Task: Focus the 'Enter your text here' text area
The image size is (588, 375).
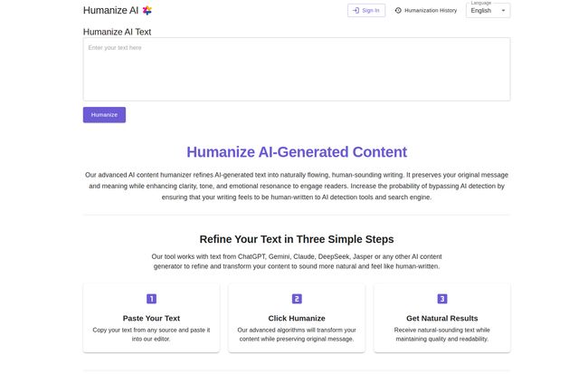Action: tap(296, 69)
